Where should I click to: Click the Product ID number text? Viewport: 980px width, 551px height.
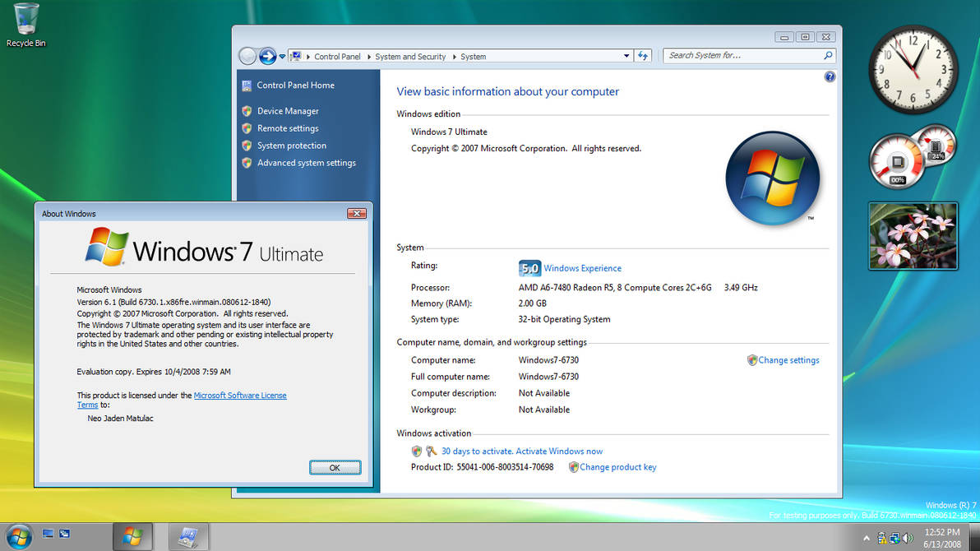(505, 467)
